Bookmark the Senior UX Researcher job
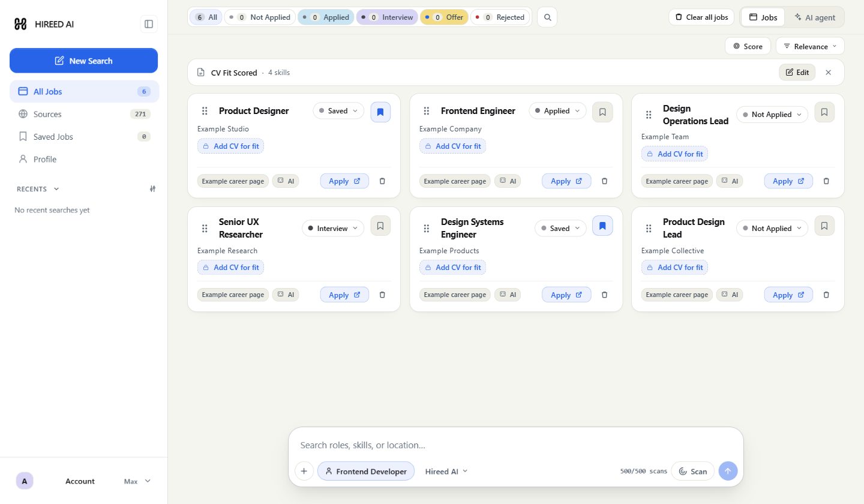Screen dimensions: 864x504 click(380, 226)
